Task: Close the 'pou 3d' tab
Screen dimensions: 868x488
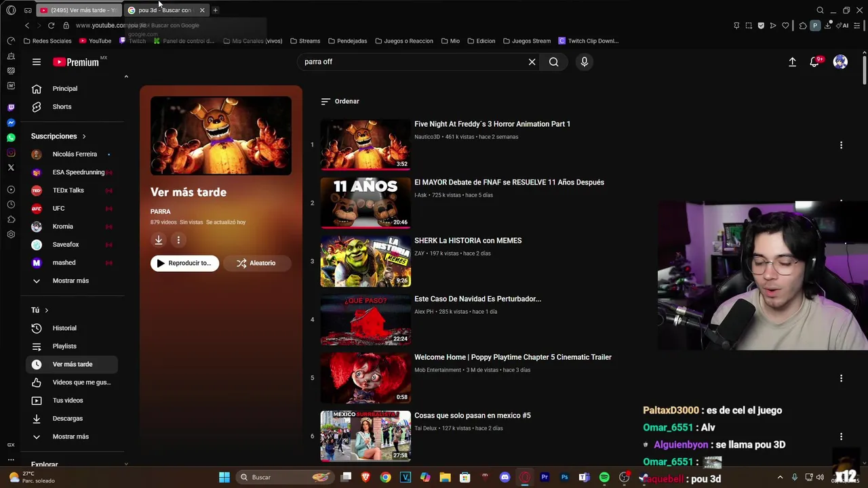Action: [x=202, y=10]
